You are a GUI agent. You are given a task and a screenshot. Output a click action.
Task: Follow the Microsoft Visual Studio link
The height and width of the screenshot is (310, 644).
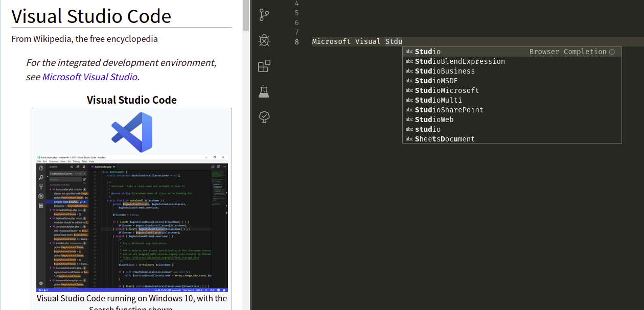tap(89, 77)
